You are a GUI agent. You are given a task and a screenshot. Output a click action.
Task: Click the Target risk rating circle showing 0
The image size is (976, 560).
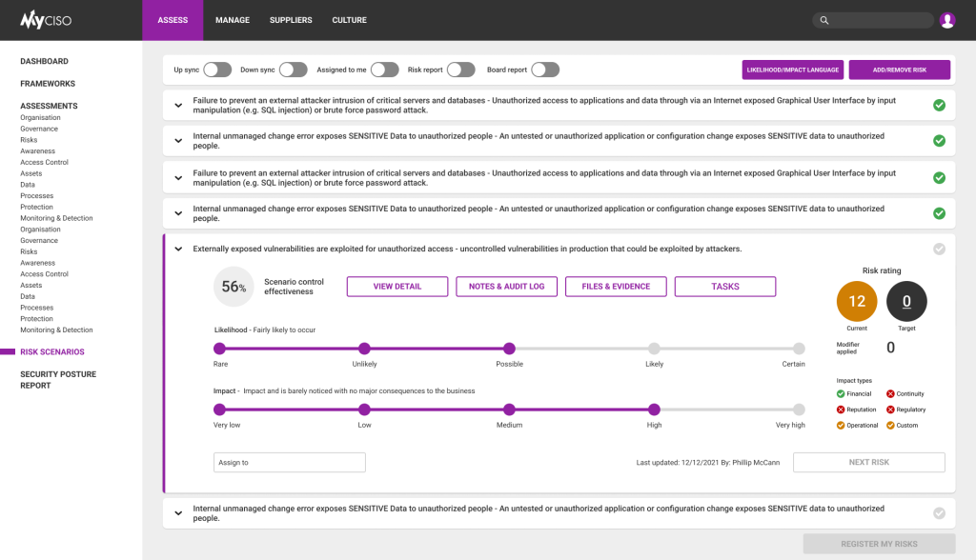coord(905,302)
